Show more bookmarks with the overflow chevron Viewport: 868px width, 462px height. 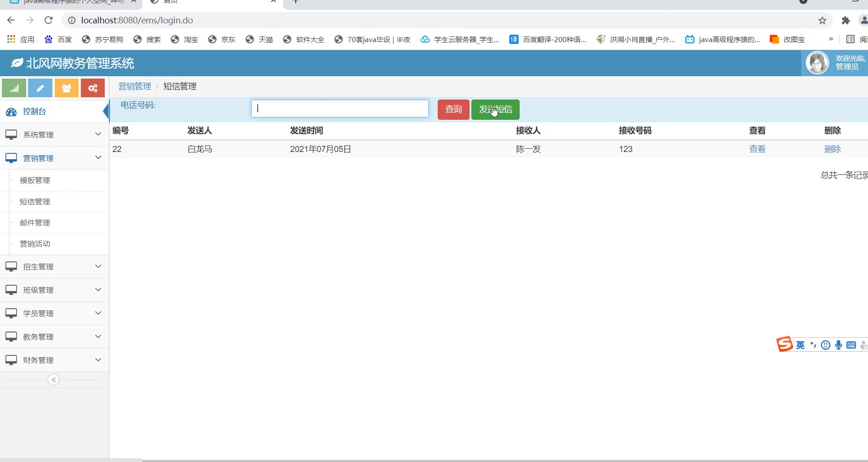coord(831,39)
